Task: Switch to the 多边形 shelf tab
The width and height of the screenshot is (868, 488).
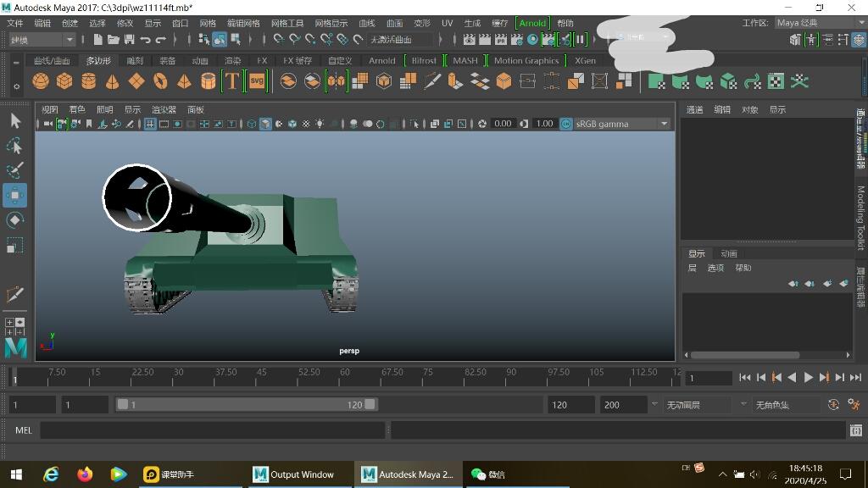Action: click(x=97, y=60)
